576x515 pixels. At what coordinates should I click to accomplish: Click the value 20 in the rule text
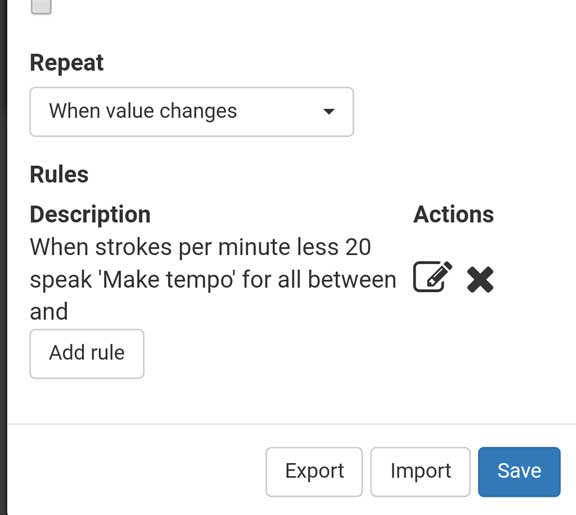coord(358,247)
